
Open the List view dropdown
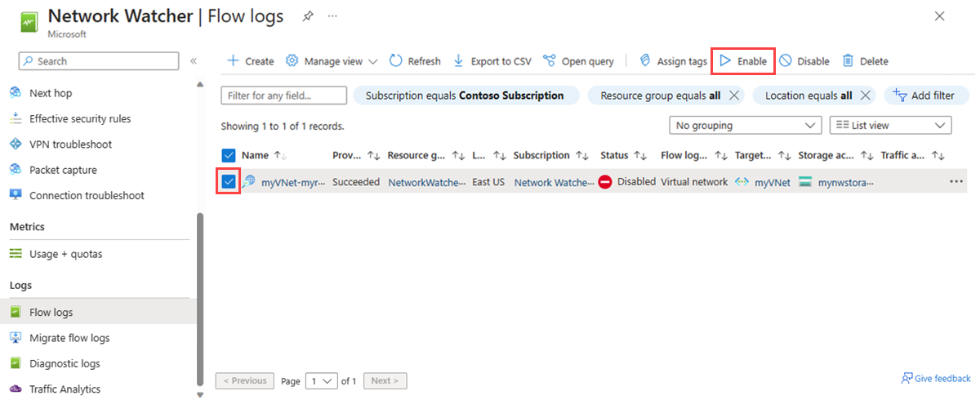(890, 126)
